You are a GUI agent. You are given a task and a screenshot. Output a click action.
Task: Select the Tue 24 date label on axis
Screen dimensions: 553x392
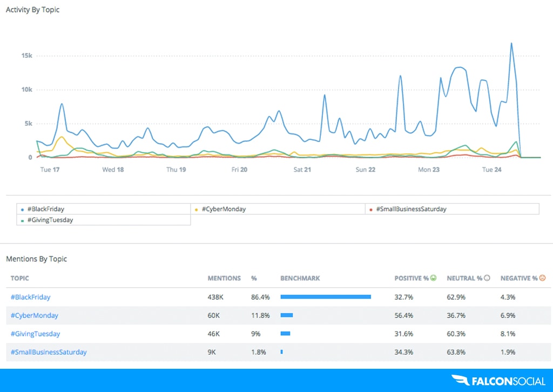tap(490, 170)
